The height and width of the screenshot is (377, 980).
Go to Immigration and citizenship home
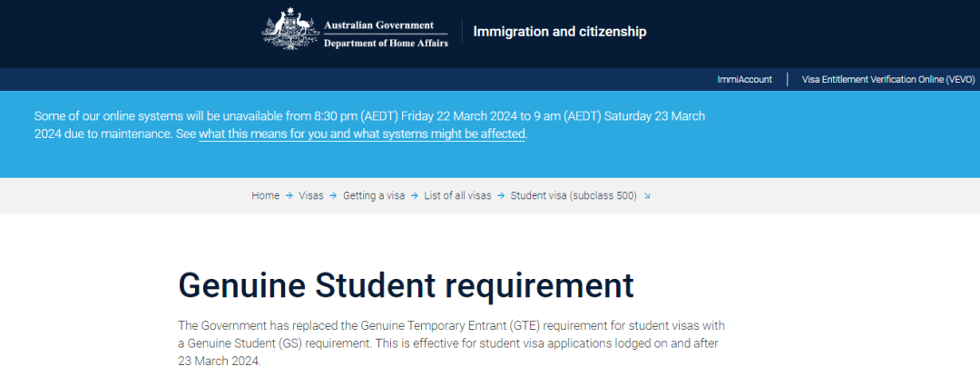pos(560,31)
